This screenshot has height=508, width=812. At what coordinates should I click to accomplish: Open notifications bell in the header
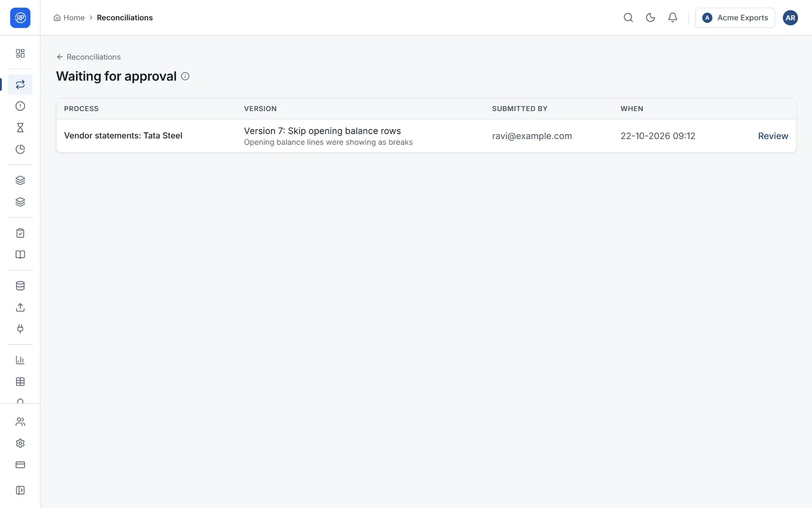tap(673, 18)
